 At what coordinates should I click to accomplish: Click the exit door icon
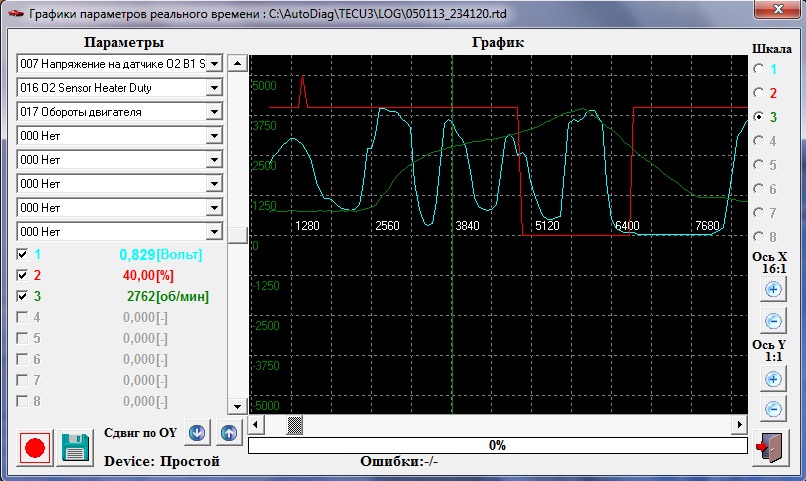(x=770, y=448)
